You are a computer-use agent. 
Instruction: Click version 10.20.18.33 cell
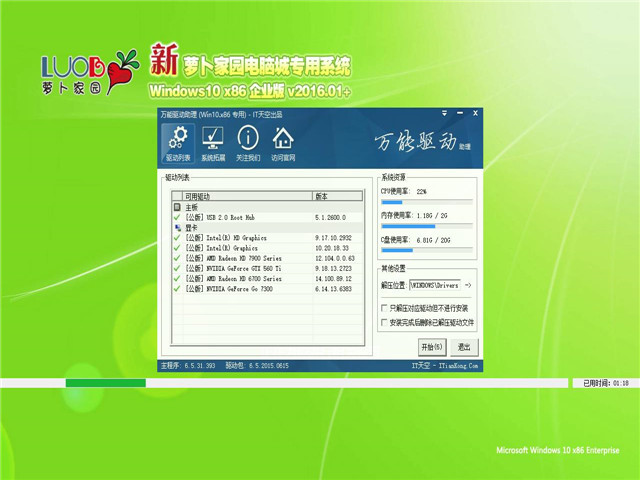pyautogui.click(x=331, y=248)
